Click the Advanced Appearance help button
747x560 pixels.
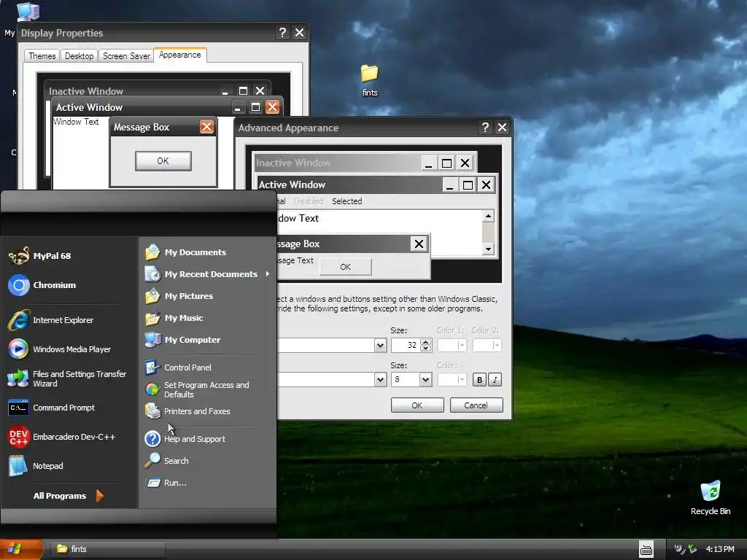pyautogui.click(x=485, y=127)
